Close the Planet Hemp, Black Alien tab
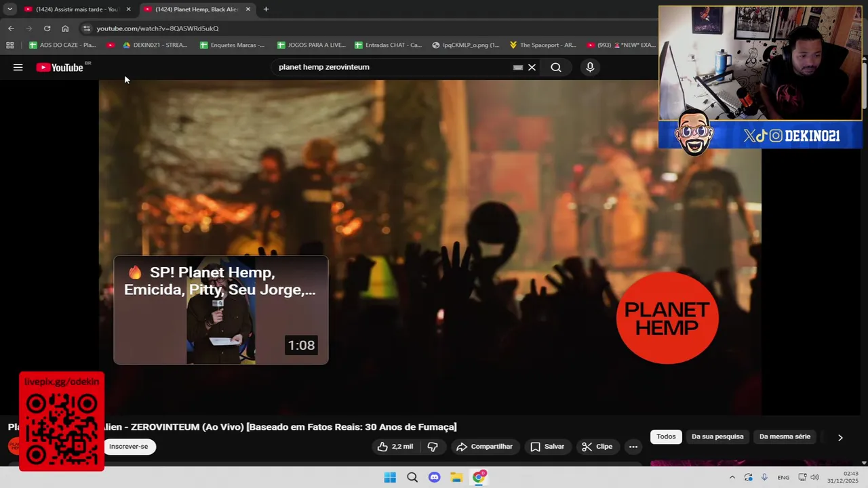This screenshot has height=488, width=868. click(x=248, y=9)
